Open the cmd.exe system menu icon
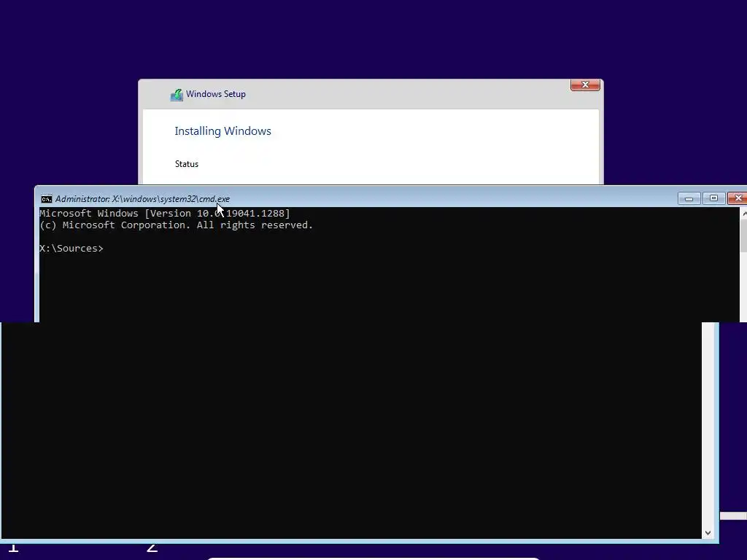 tap(46, 199)
